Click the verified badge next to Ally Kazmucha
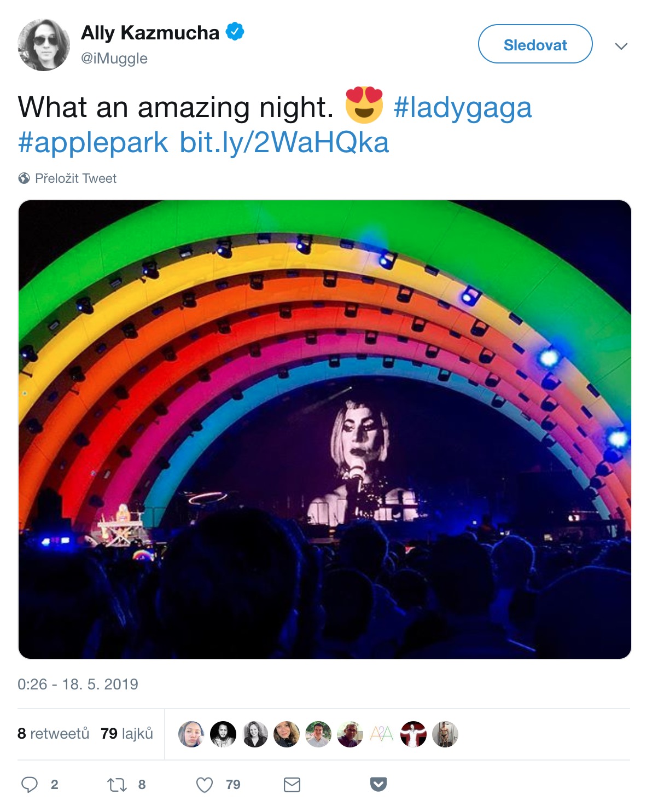The width and height of the screenshot is (664, 812). tap(234, 32)
